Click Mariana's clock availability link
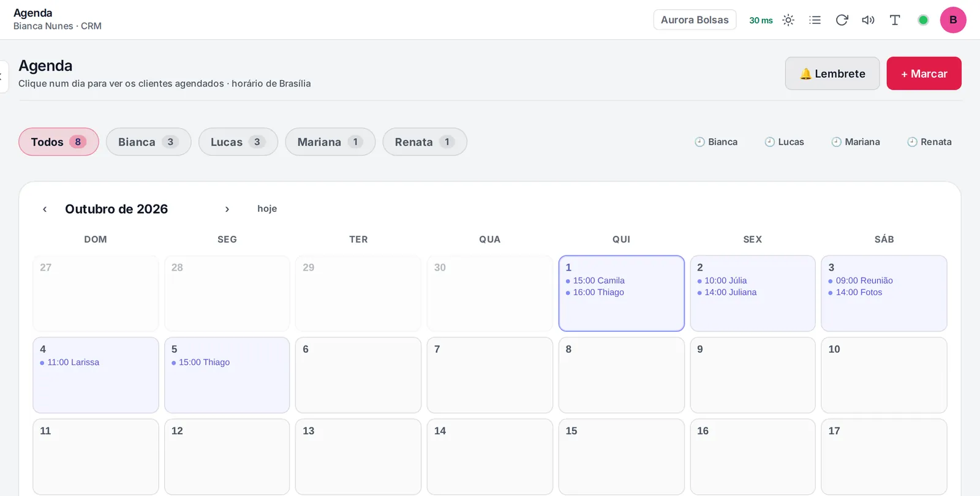 (856, 142)
